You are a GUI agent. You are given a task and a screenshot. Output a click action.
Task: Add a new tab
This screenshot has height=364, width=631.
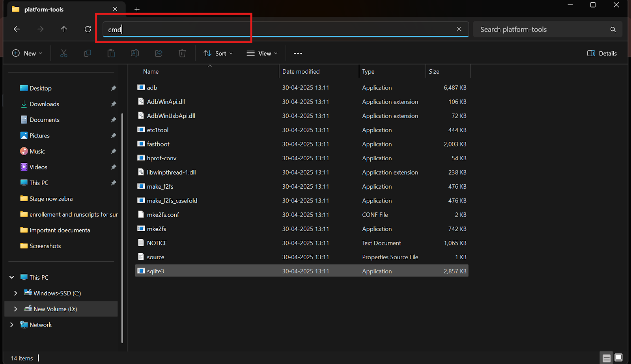click(x=137, y=9)
